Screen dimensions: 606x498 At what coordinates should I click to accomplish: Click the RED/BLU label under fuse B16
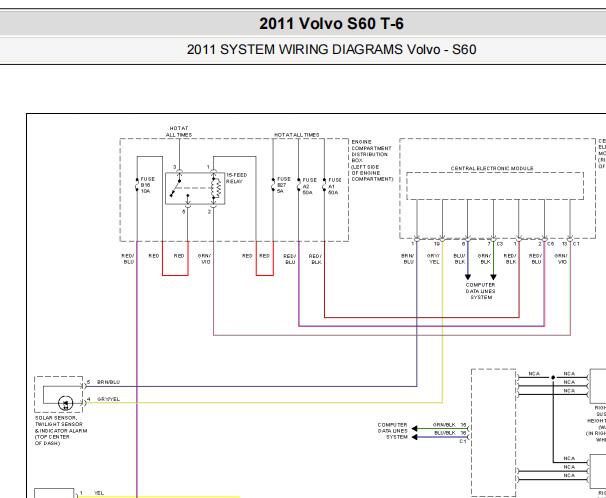pyautogui.click(x=128, y=259)
